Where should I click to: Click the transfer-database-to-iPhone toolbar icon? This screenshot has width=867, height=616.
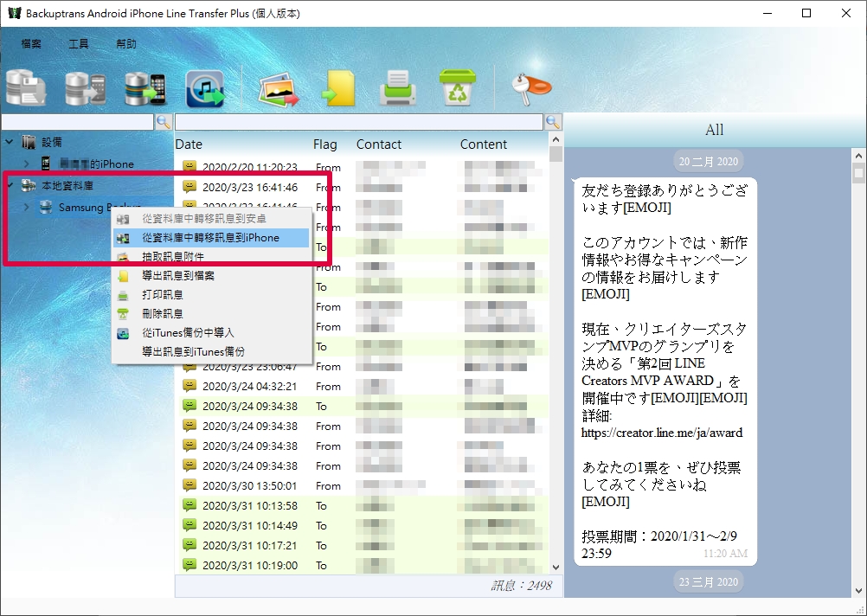click(x=144, y=88)
